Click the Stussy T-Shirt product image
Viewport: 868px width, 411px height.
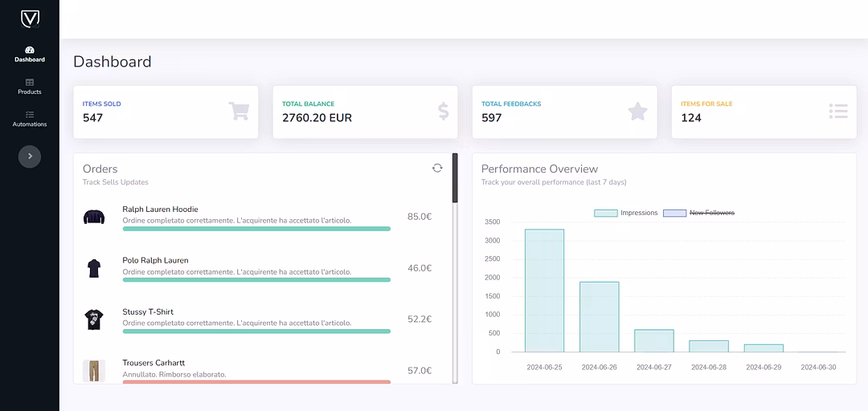pos(94,319)
